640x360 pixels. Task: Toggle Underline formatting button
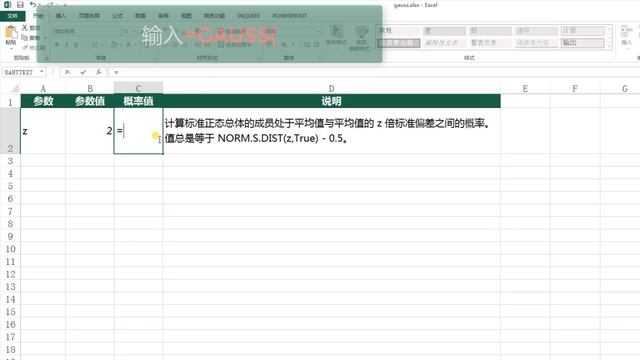tap(76, 44)
